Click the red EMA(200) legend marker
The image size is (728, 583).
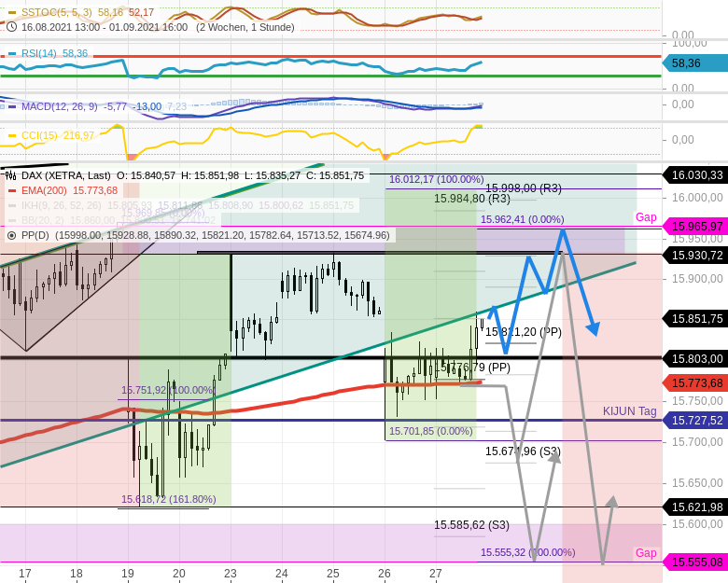click(12, 191)
